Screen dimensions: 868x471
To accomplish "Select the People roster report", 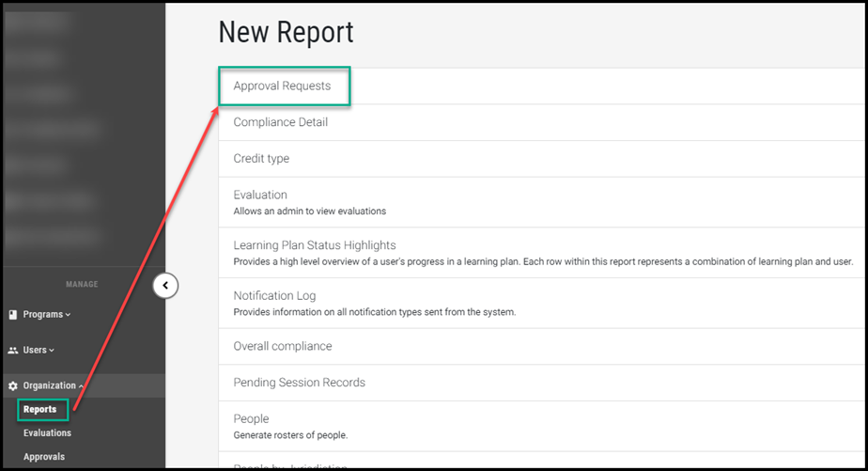I will [251, 419].
